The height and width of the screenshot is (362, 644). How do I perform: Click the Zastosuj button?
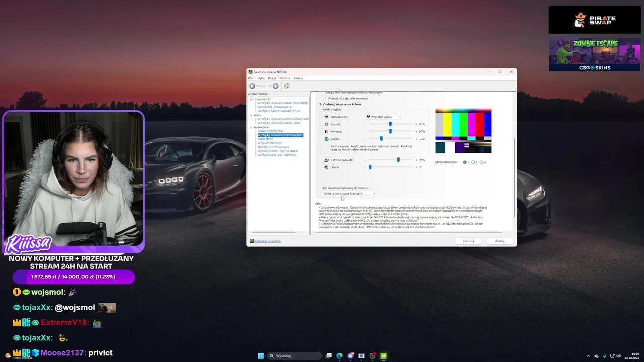point(468,241)
